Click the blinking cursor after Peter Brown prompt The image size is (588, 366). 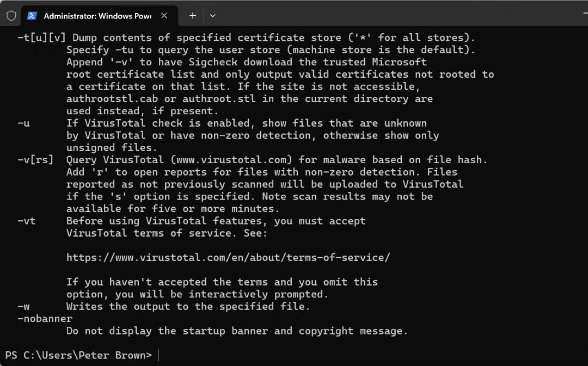tap(158, 355)
